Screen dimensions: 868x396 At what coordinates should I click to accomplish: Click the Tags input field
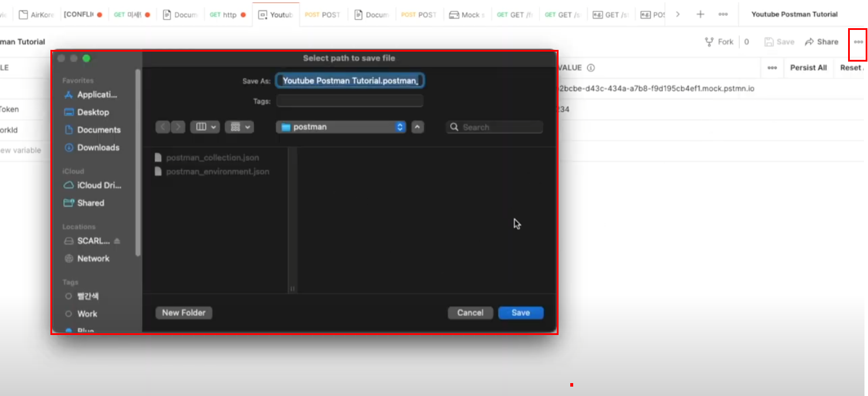tap(350, 101)
